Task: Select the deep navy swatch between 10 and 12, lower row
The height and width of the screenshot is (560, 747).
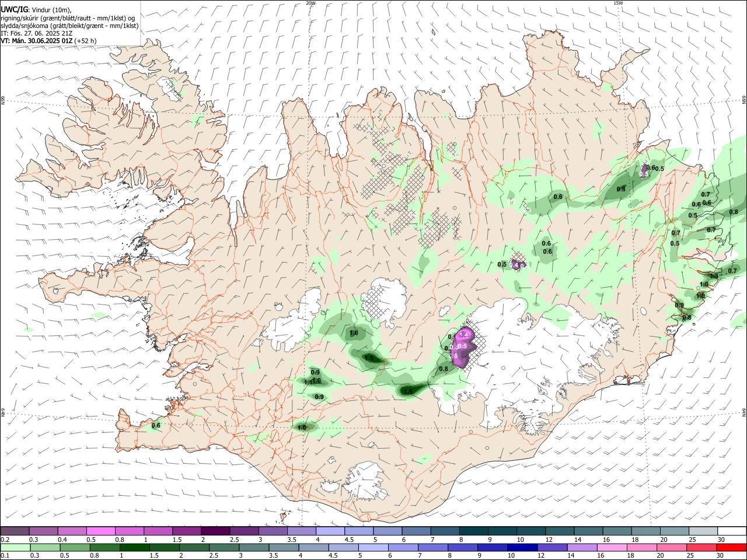Action: [523, 547]
